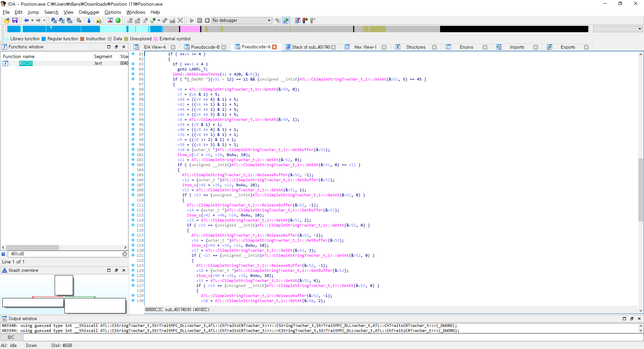
Task: Open the Windows menu
Action: (x=136, y=12)
